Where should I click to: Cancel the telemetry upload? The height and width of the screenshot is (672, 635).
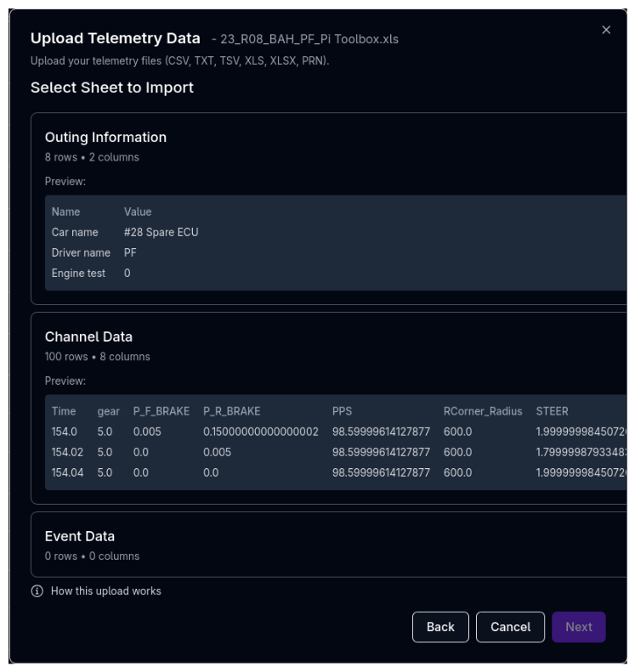point(510,627)
